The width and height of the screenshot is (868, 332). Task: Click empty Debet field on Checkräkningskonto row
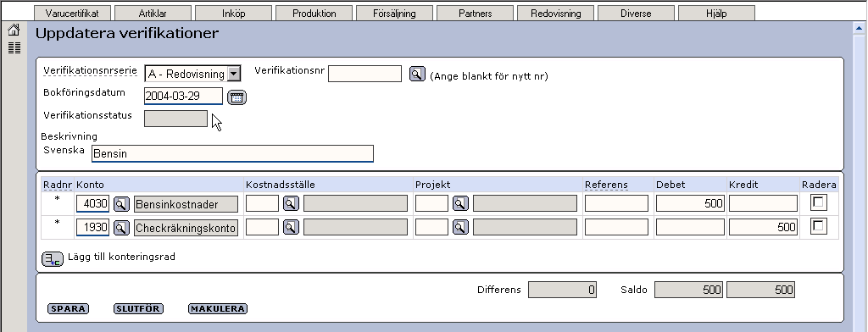click(690, 227)
